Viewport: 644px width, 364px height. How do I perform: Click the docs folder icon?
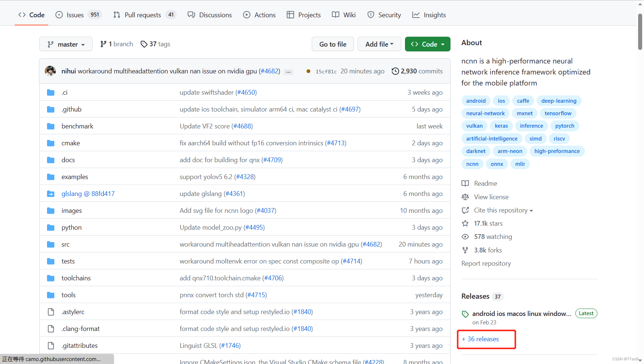(x=51, y=160)
